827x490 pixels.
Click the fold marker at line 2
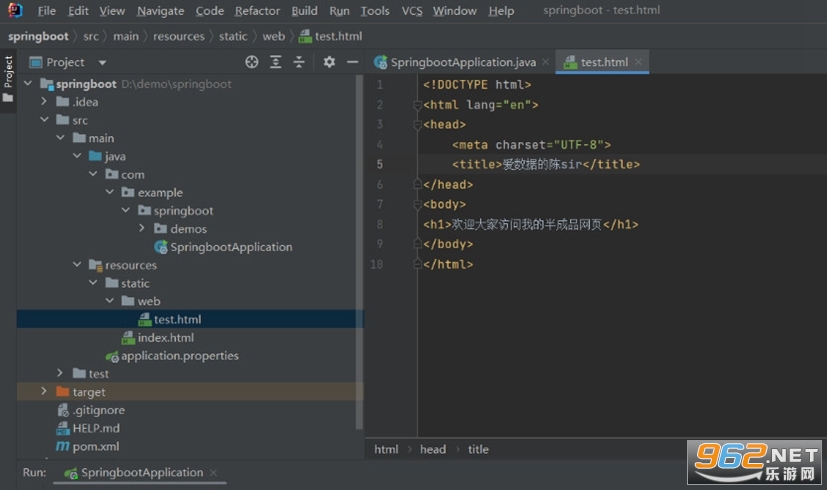click(417, 105)
